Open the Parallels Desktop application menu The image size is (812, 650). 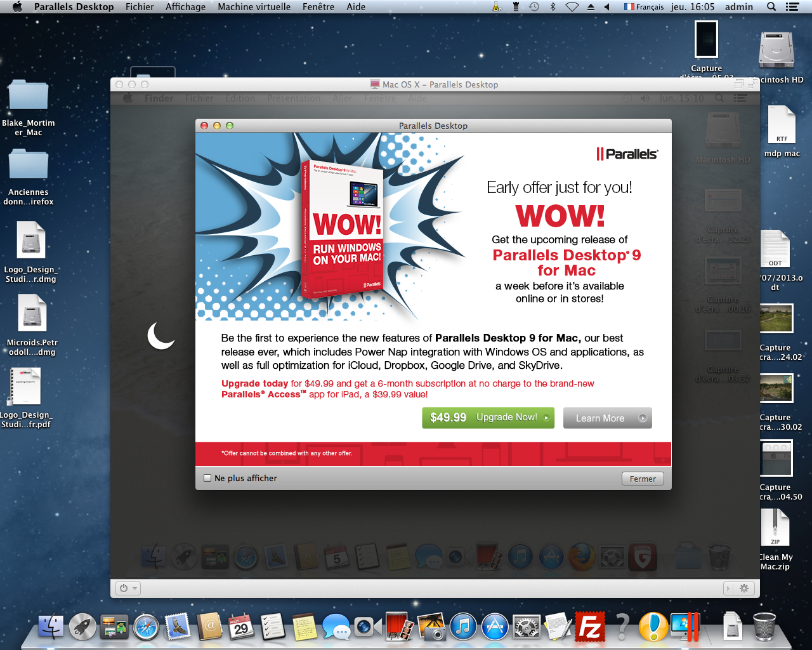[x=74, y=7]
